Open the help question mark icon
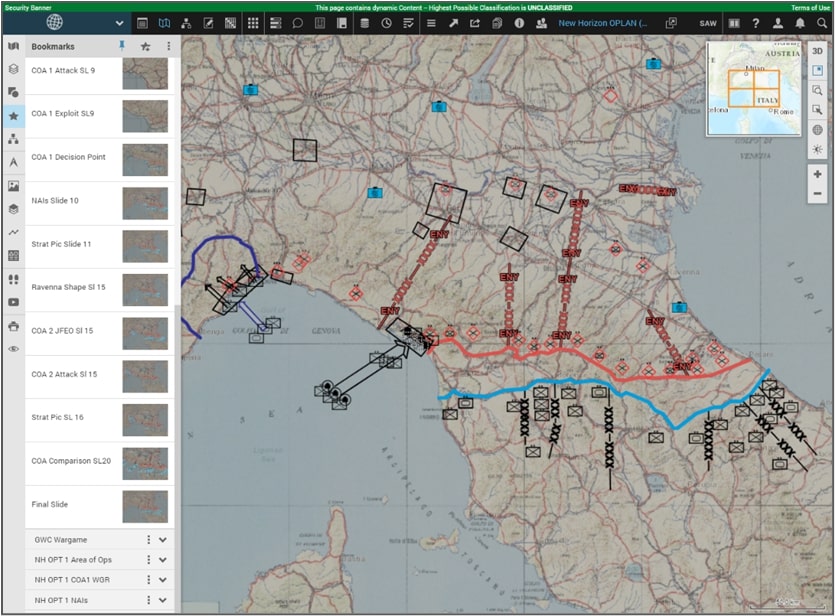 click(757, 22)
